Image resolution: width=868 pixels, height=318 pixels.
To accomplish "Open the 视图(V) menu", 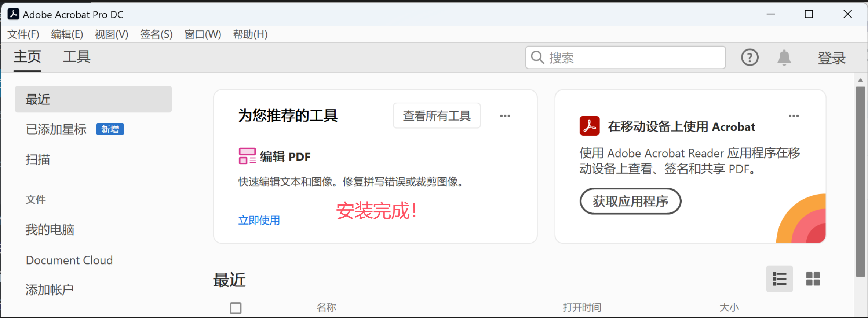I will tap(112, 34).
